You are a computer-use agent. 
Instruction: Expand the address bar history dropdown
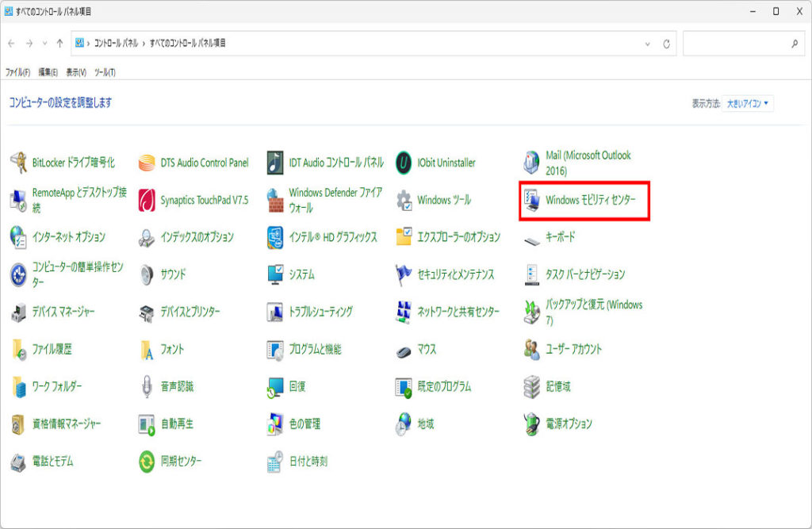pyautogui.click(x=647, y=44)
